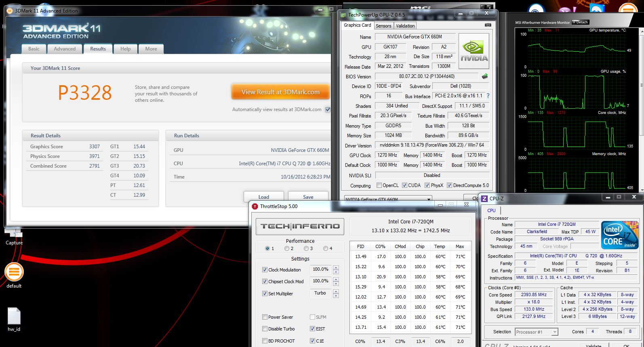Viewport: 644px width, 347px height.
Task: Enable BD PROCHOT checkbox
Action: pyautogui.click(x=265, y=341)
